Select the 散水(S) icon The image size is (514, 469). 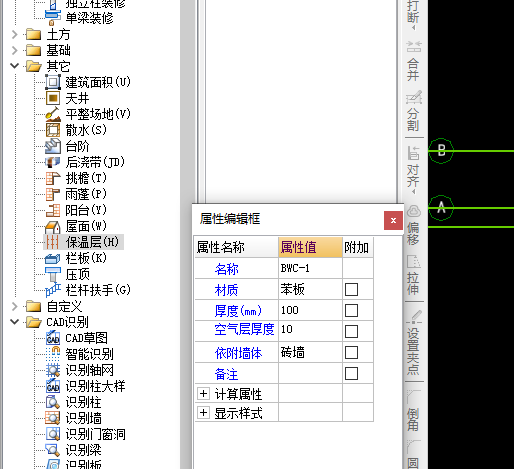53,130
